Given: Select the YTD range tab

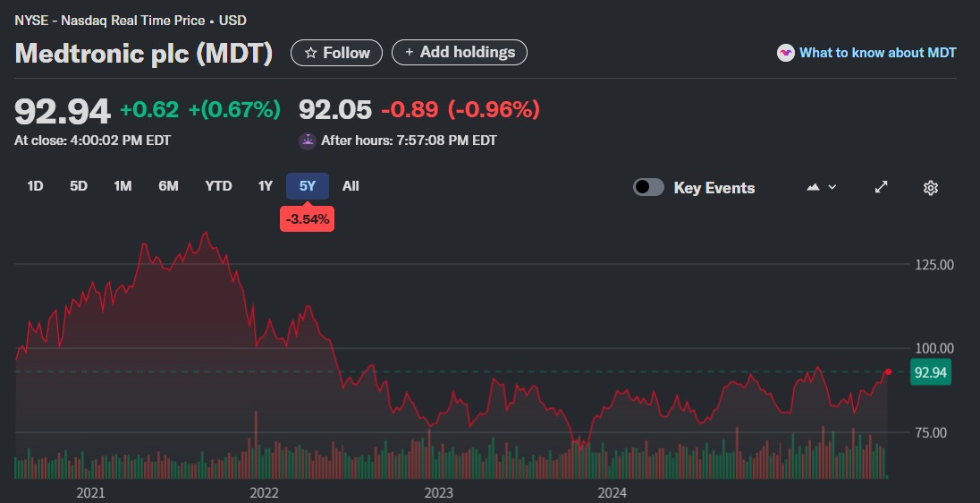Looking at the screenshot, I should point(218,186).
